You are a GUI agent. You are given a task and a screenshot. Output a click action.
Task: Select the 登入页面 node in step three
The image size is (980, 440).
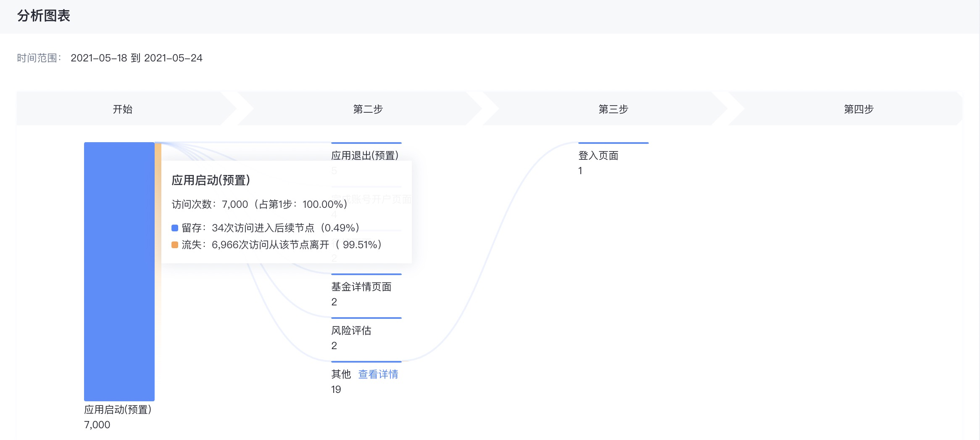(x=598, y=155)
